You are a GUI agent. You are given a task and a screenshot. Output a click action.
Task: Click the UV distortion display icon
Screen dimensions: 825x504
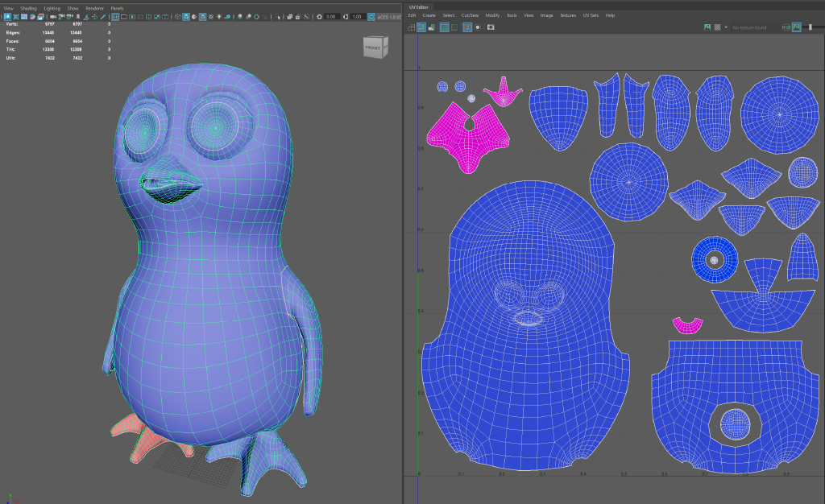[432, 27]
